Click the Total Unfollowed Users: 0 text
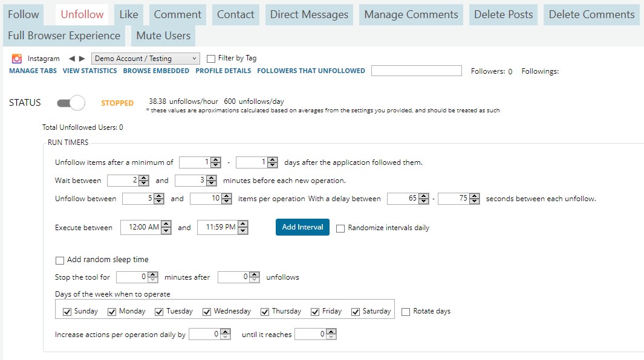 [x=83, y=127]
